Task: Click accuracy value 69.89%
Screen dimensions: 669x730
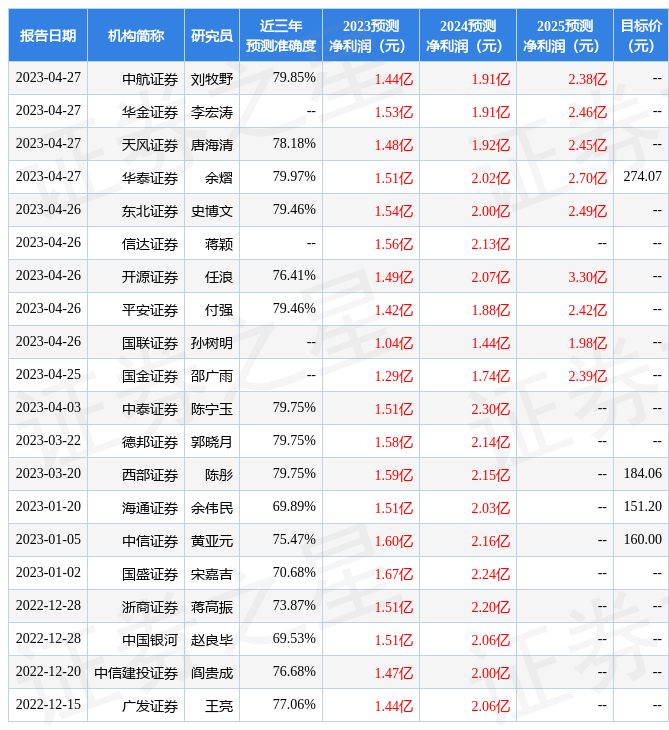Action: 294,507
